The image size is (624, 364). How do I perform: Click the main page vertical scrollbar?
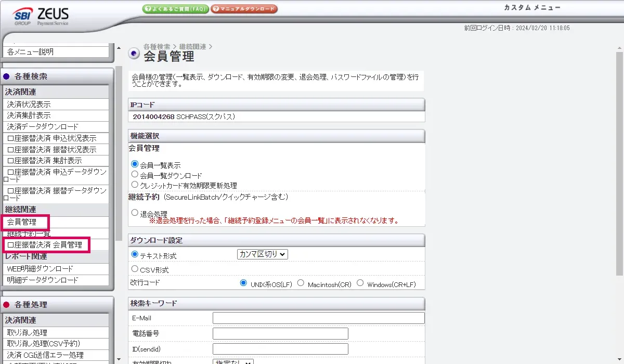coord(619,166)
